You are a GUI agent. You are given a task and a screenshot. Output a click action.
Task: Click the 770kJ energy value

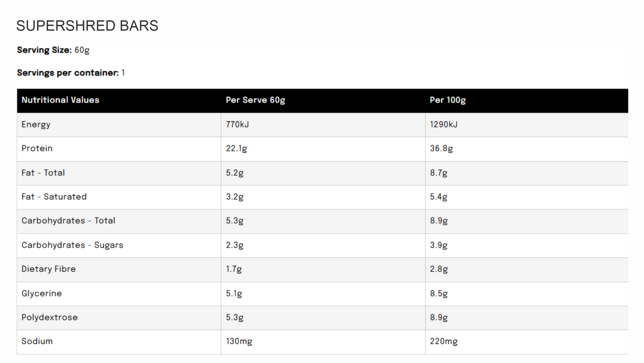pyautogui.click(x=237, y=124)
